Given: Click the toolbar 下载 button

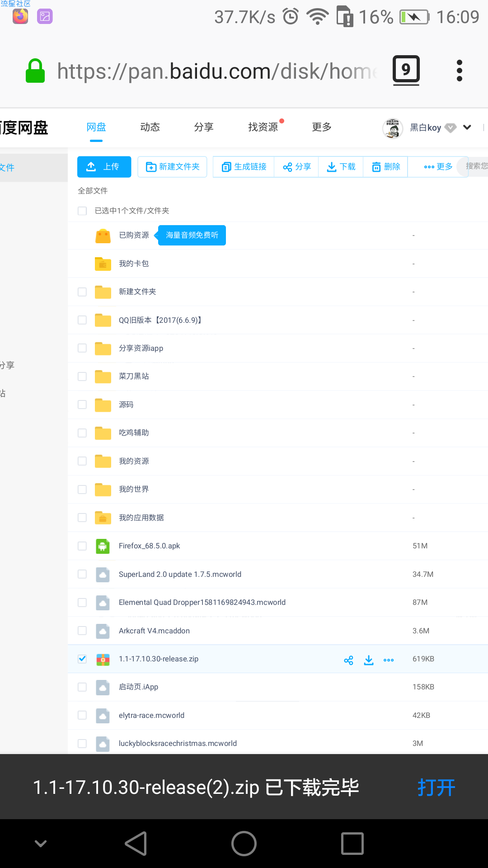Looking at the screenshot, I should point(341,167).
